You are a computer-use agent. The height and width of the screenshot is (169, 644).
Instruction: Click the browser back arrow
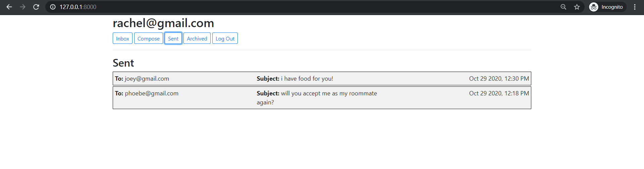pos(9,7)
